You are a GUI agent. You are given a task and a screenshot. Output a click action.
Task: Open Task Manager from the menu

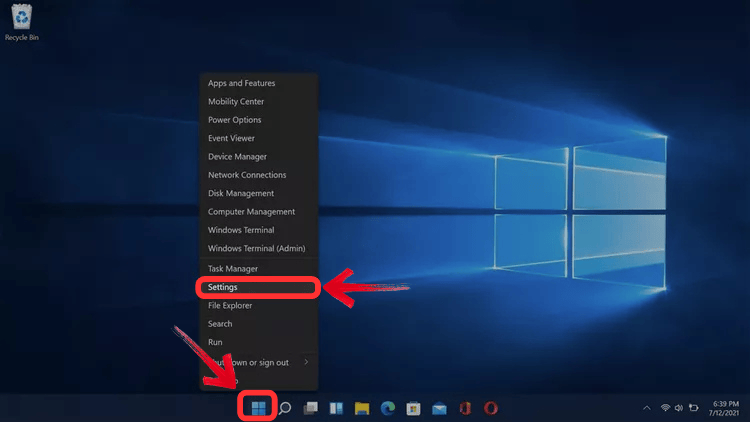click(259, 269)
